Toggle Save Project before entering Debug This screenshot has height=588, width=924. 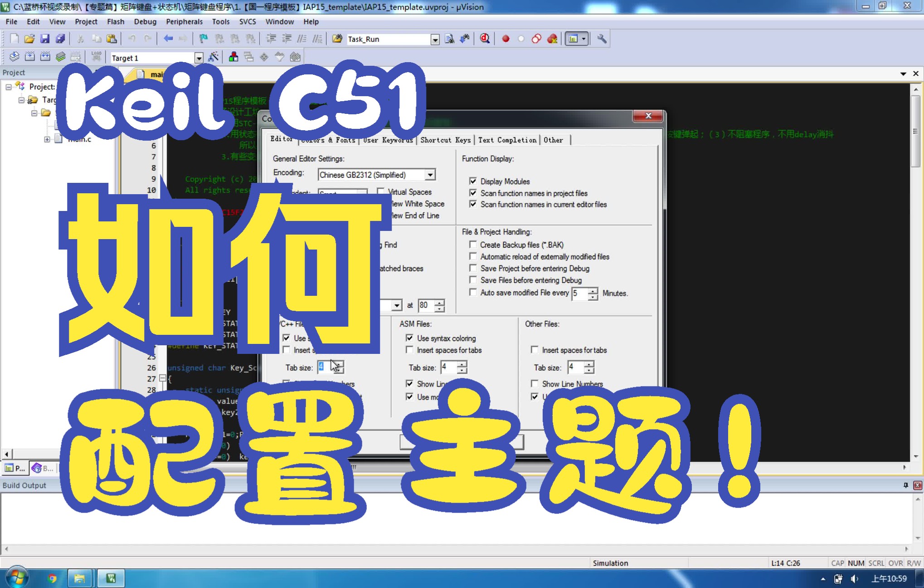pos(473,269)
